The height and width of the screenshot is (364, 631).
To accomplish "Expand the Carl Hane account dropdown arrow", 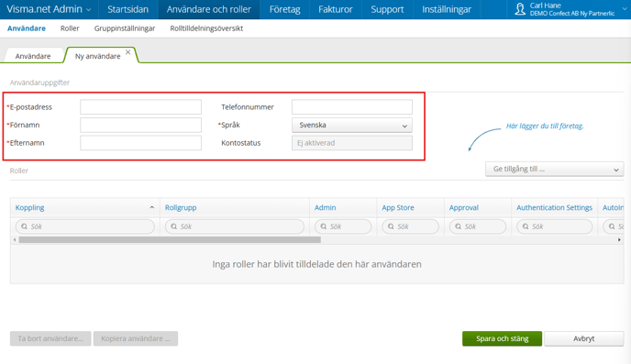I will [x=625, y=9].
